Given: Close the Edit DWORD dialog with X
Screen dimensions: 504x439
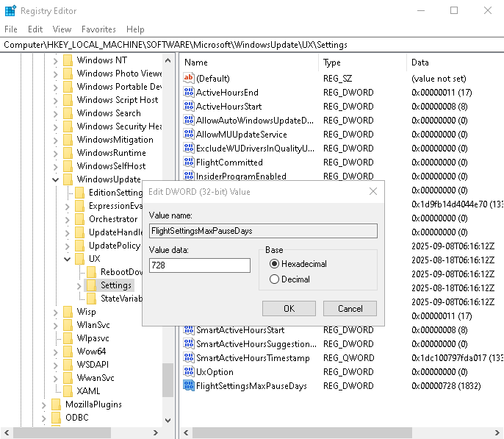Looking at the screenshot, I should pos(373,192).
